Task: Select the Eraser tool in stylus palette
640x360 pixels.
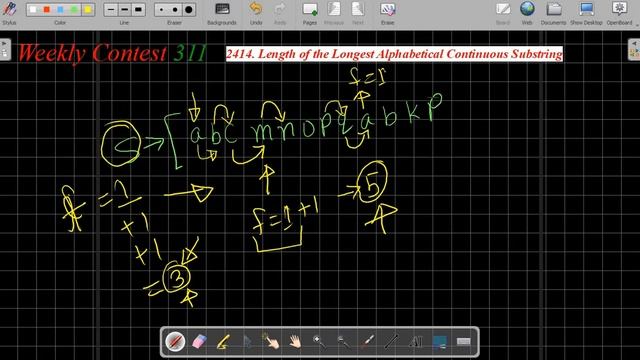Action: pyautogui.click(x=199, y=342)
